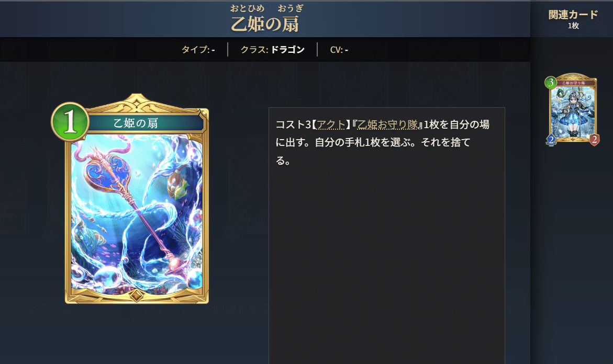Open the アクト keyword link
Viewport: 613px width, 364px height.
pyautogui.click(x=331, y=124)
